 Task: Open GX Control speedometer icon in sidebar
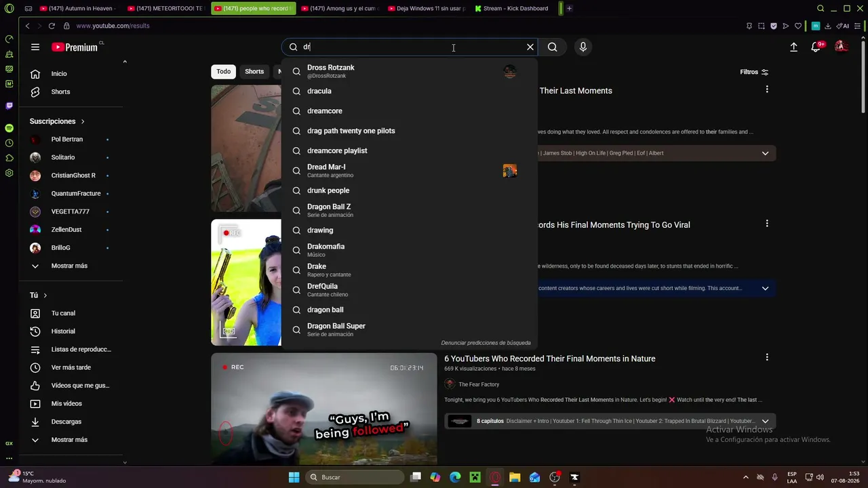(x=9, y=39)
